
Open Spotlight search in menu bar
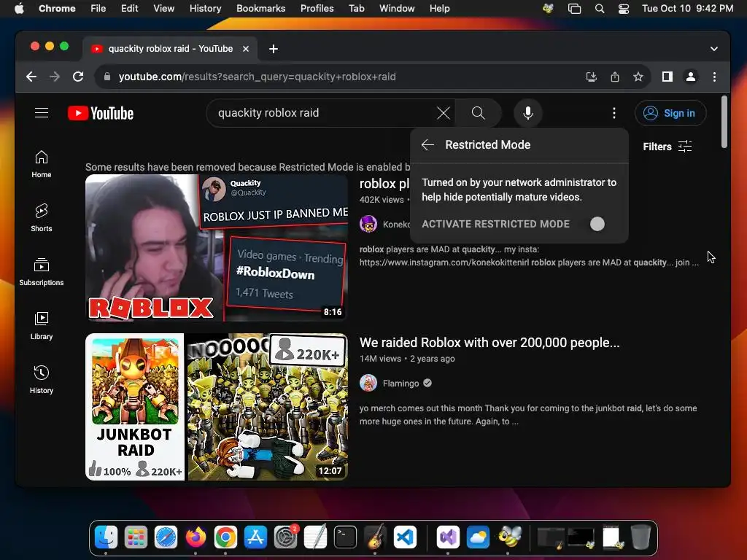(x=600, y=9)
